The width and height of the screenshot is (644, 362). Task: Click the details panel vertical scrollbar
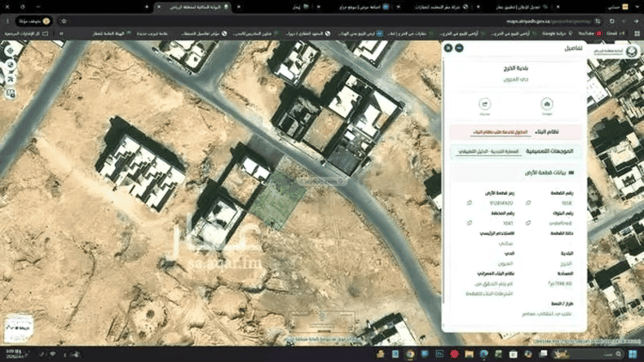(x=444, y=181)
